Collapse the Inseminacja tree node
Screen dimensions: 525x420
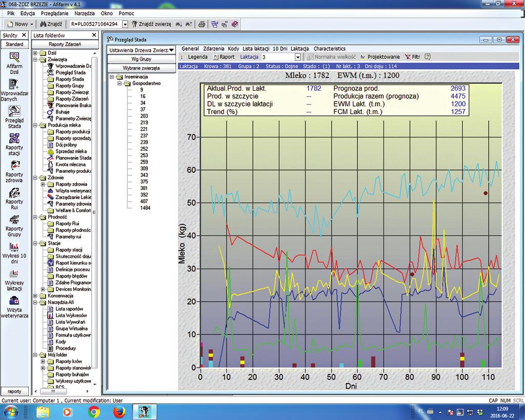click(112, 77)
